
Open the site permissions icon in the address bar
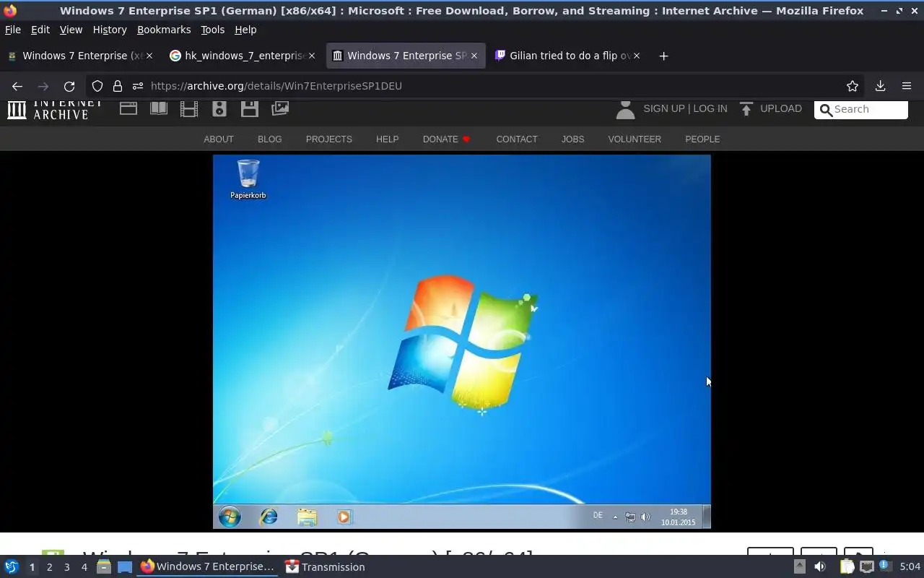(x=138, y=86)
